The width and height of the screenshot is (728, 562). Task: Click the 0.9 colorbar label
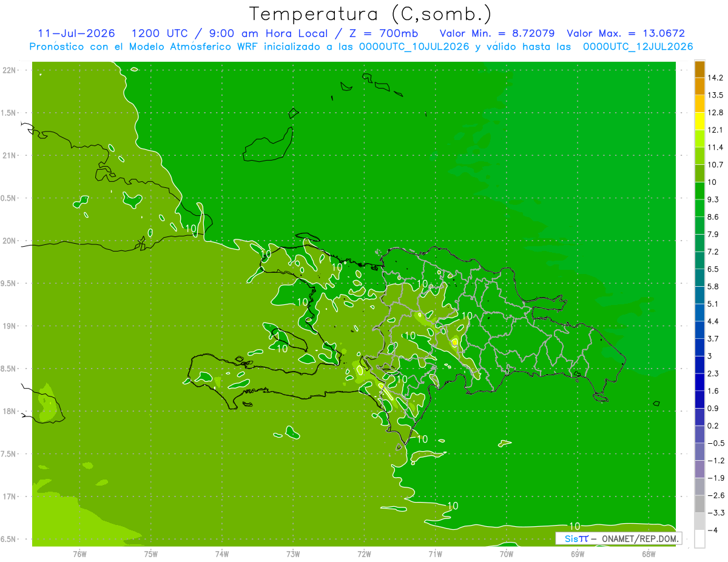point(713,408)
